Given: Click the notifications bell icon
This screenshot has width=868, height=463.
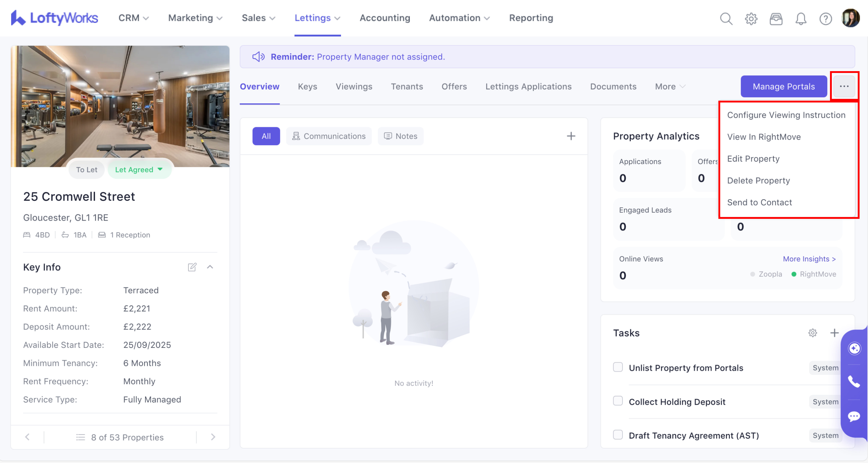Looking at the screenshot, I should click(801, 19).
